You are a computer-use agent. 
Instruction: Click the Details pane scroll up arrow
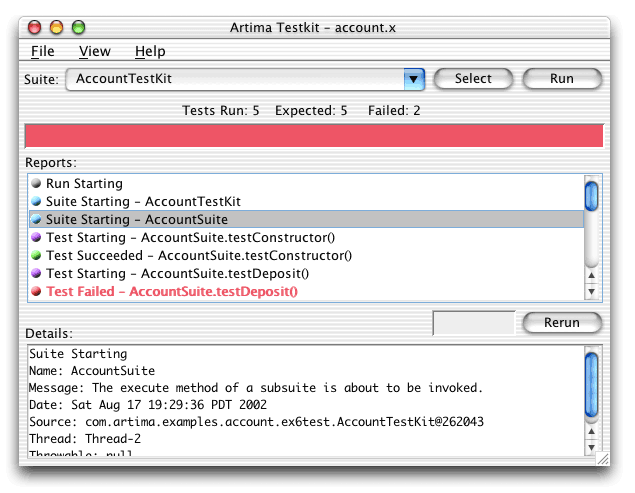592,431
